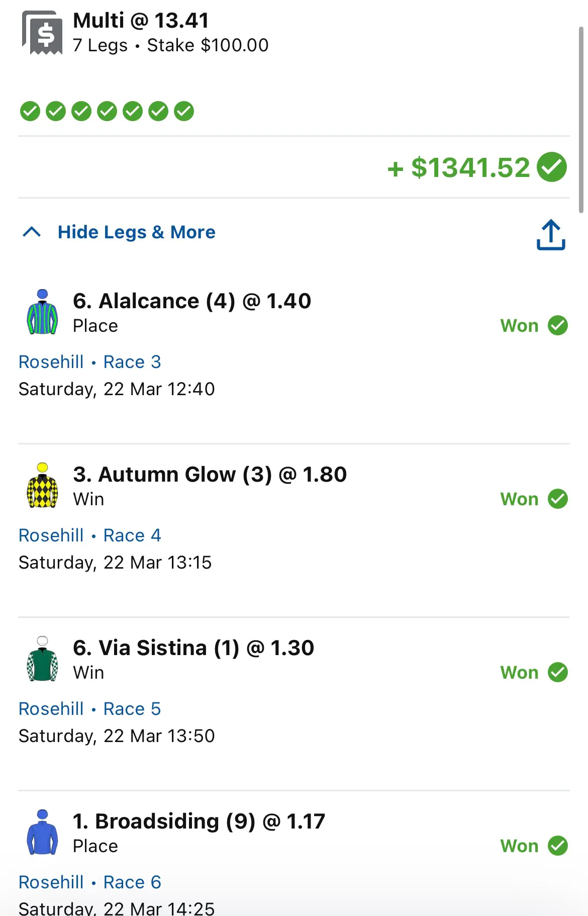The width and height of the screenshot is (588, 916).
Task: Open the Rosehill Race 4 link
Action: [90, 535]
